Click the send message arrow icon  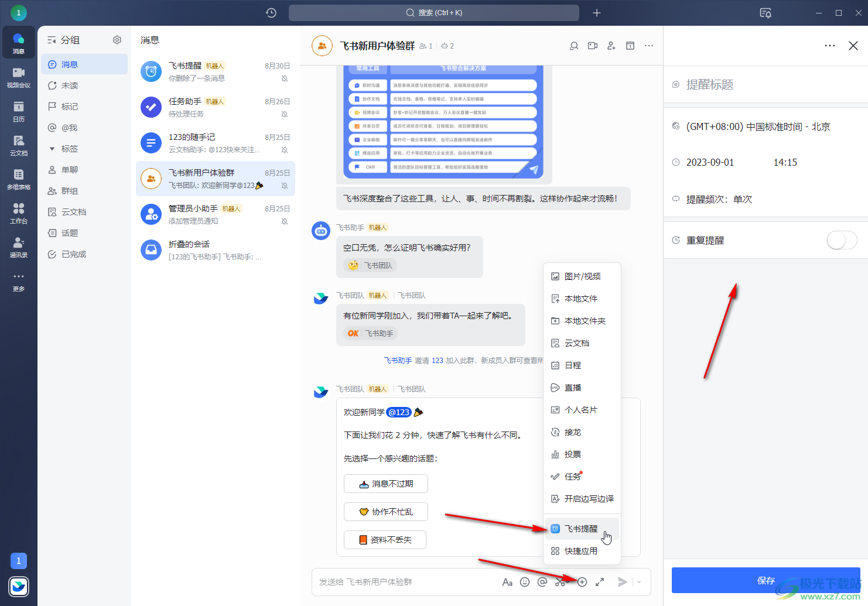[622, 582]
